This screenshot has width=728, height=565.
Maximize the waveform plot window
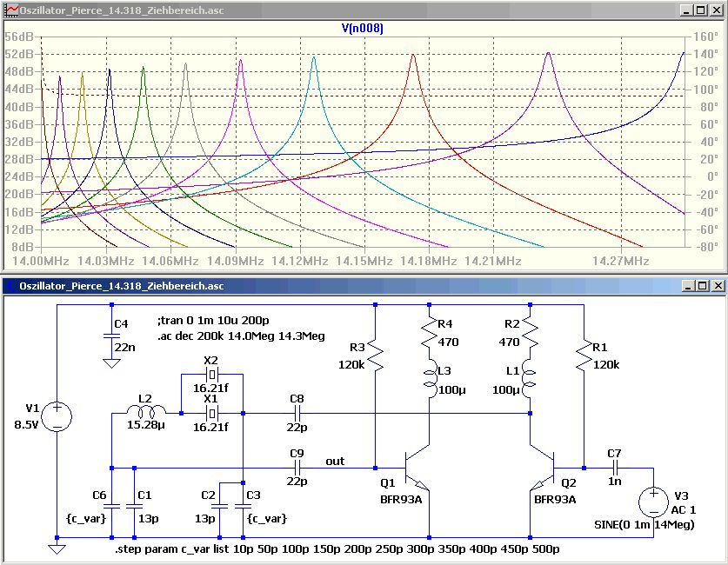[x=702, y=10]
